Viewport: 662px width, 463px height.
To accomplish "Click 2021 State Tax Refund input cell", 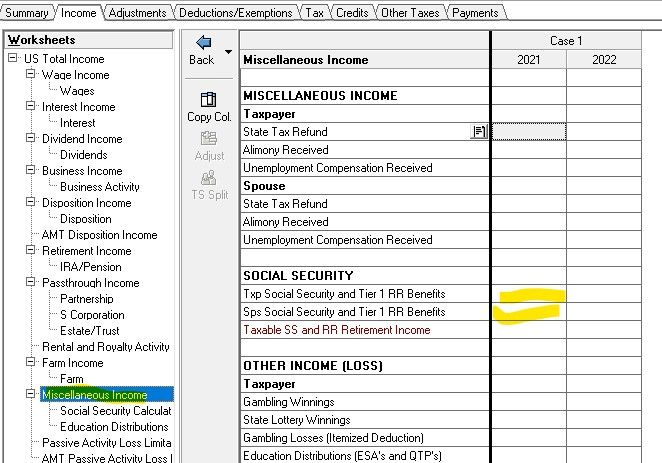I will tap(529, 132).
